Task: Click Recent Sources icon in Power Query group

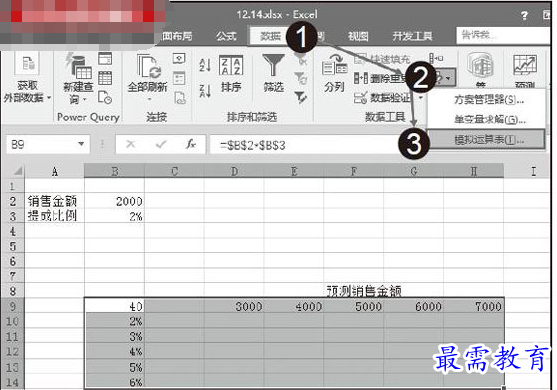Action: pos(105,97)
